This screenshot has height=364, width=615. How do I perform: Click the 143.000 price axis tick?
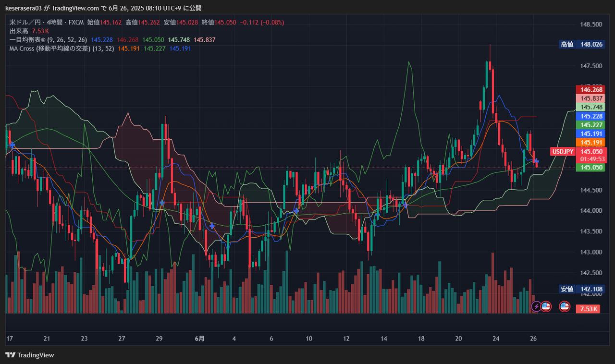(x=591, y=252)
